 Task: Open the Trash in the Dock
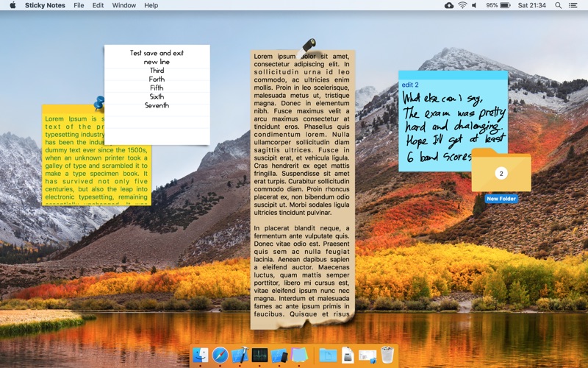pyautogui.click(x=387, y=355)
